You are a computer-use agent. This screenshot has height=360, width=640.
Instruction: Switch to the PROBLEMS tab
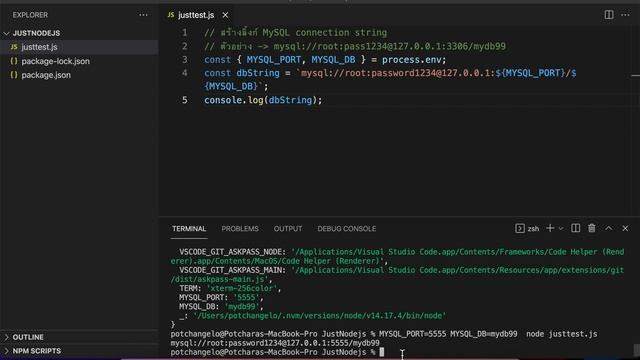pyautogui.click(x=240, y=229)
